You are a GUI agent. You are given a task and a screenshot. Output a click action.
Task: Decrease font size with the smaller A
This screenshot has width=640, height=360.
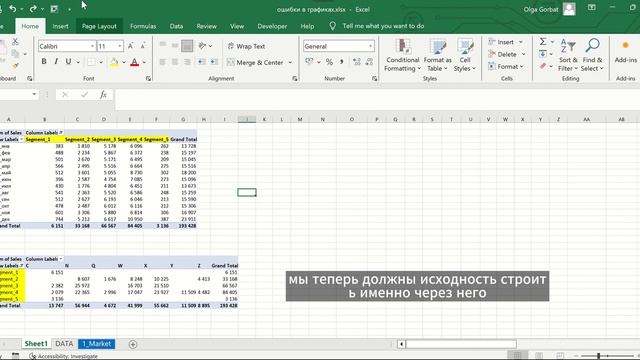click(x=143, y=46)
